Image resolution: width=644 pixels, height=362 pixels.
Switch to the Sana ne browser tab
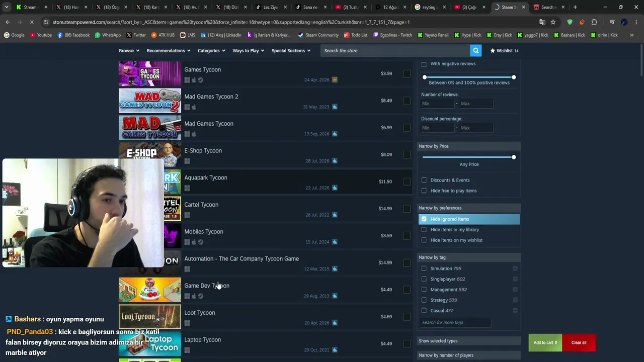coord(310,7)
